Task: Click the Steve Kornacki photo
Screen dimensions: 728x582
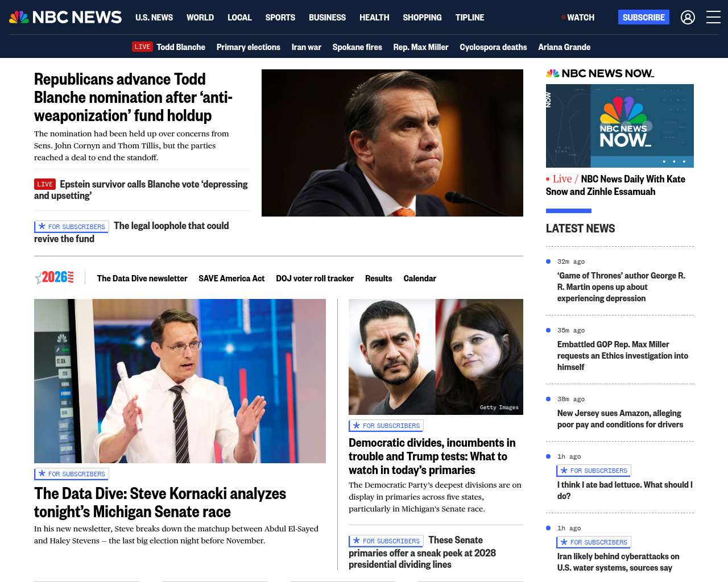Action: 180,381
